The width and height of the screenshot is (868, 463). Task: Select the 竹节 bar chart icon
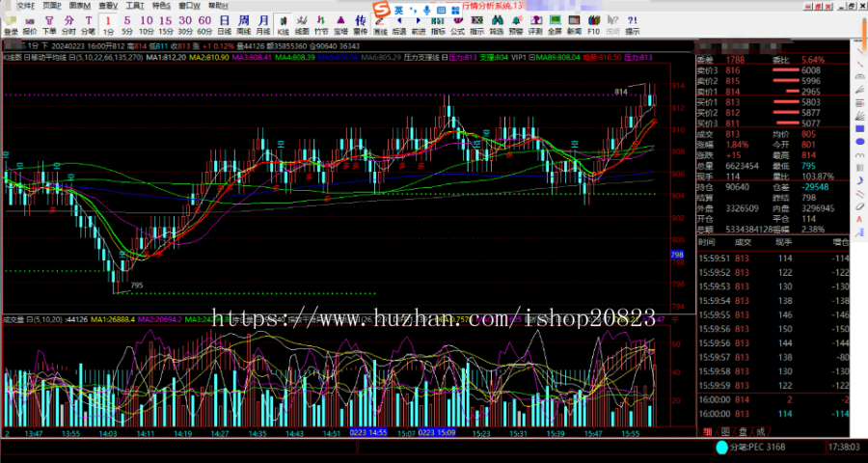(x=321, y=25)
